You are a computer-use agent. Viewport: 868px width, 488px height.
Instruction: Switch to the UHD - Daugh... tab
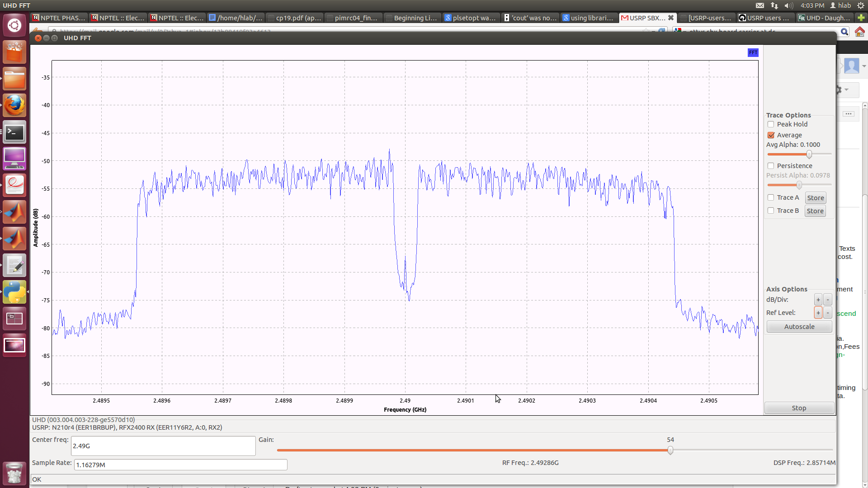tap(825, 18)
